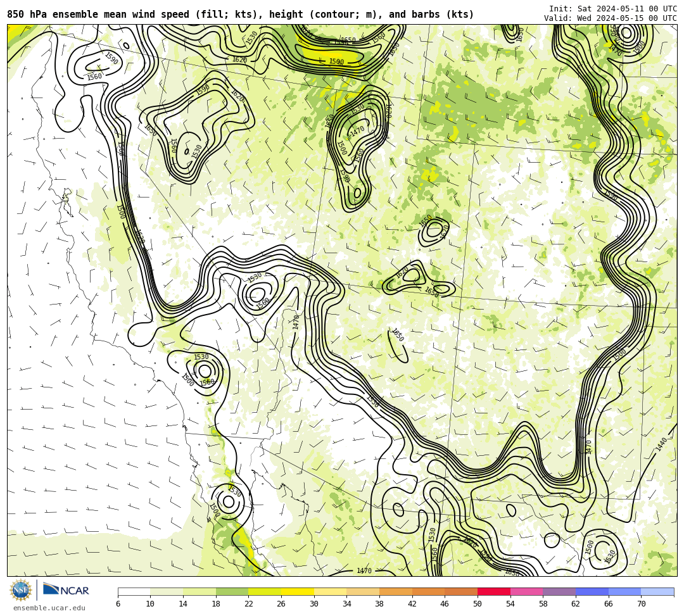Click colorbar tick label 58
The image size is (684, 616).
[543, 604]
